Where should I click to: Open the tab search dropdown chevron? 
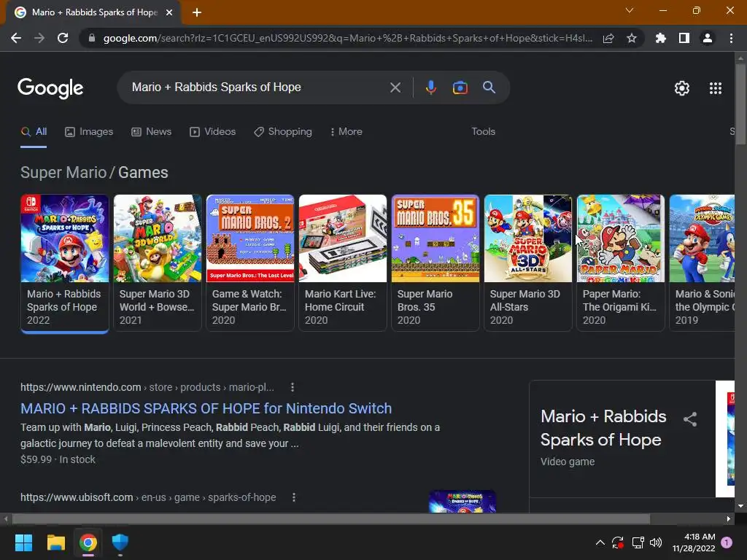(630, 10)
